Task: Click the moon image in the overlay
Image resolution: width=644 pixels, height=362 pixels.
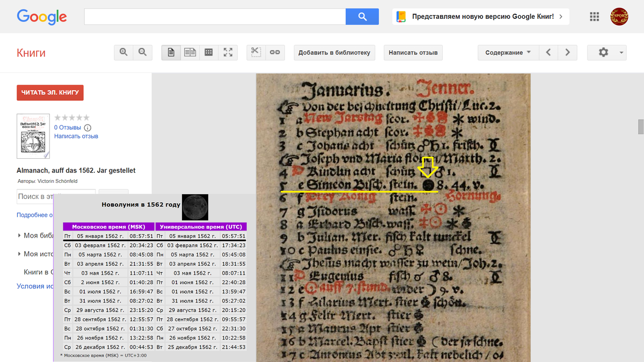Action: 195,208
